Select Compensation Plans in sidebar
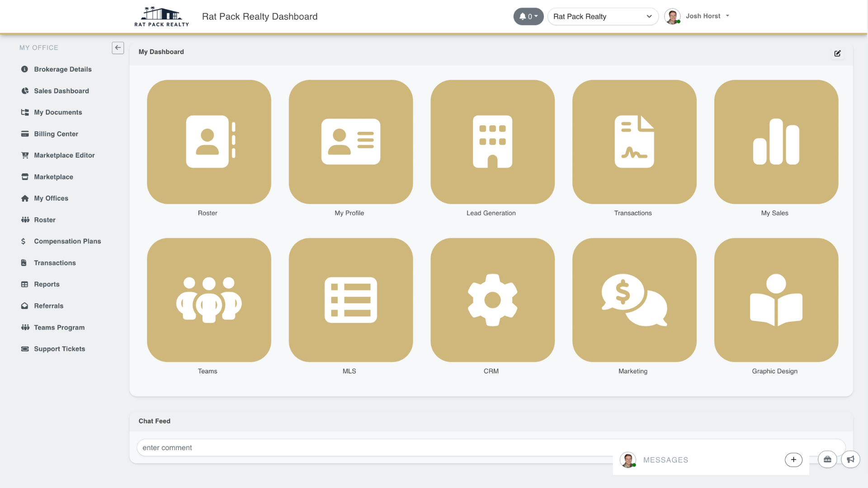Viewport: 868px width, 488px height. click(67, 241)
